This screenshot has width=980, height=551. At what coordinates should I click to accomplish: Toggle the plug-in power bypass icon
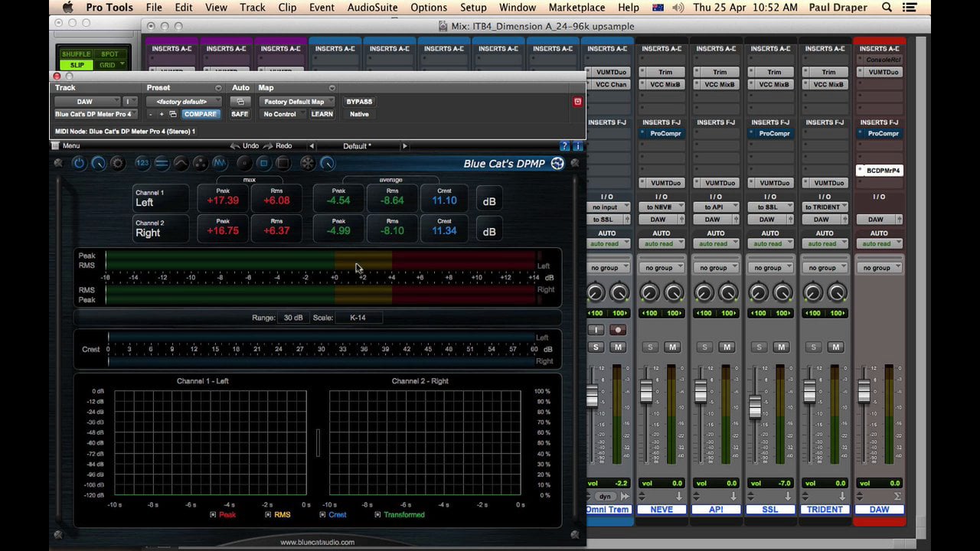(78, 163)
